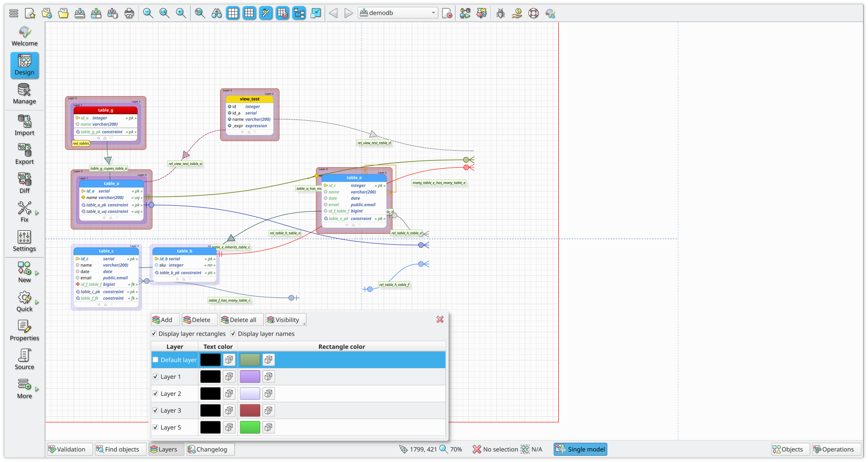868x462 pixels.
Task: Open the Properties sidebar item
Action: (25, 331)
